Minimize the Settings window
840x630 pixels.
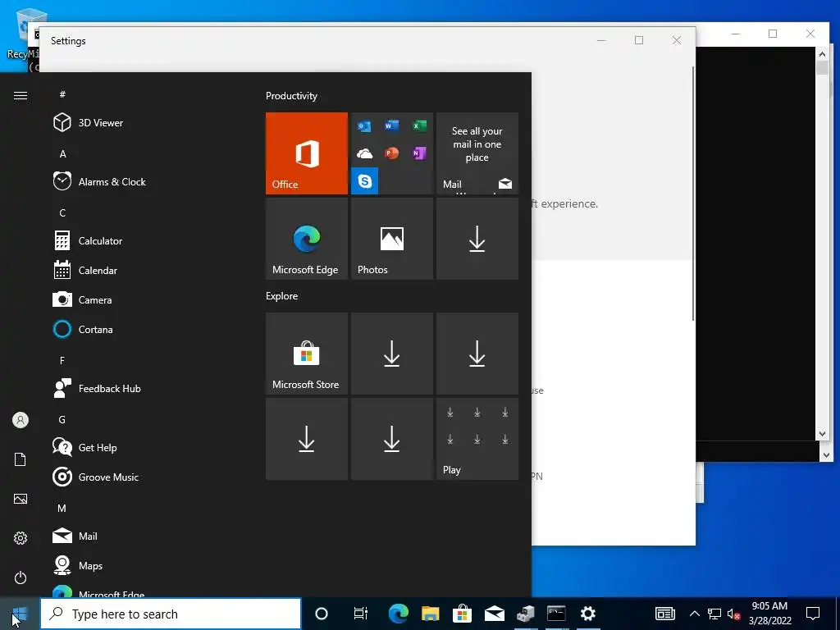pos(601,40)
